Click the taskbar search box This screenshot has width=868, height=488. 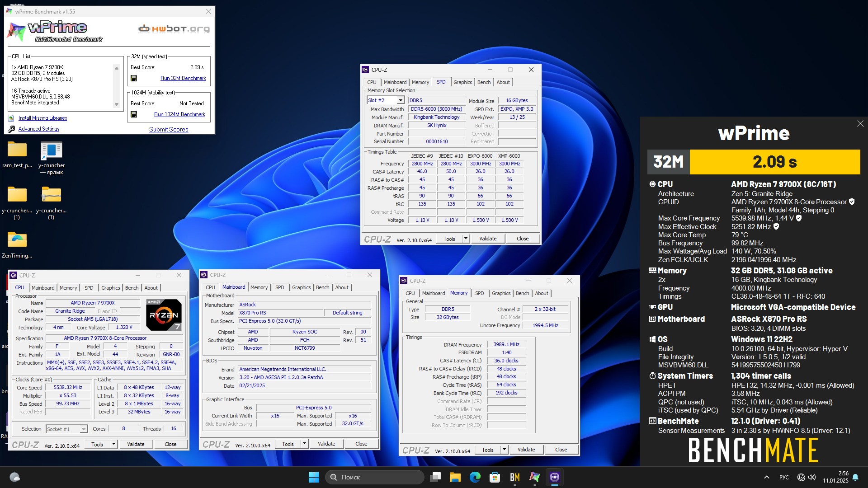click(x=375, y=477)
